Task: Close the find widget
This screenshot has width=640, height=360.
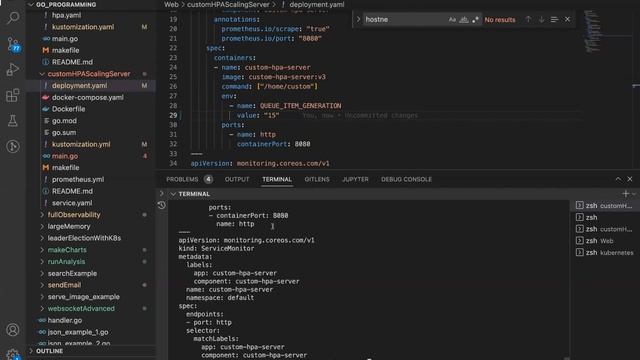Action: coord(567,20)
